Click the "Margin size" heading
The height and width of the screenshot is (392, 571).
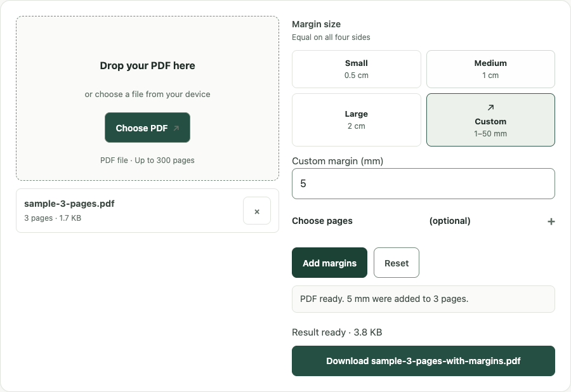point(317,24)
